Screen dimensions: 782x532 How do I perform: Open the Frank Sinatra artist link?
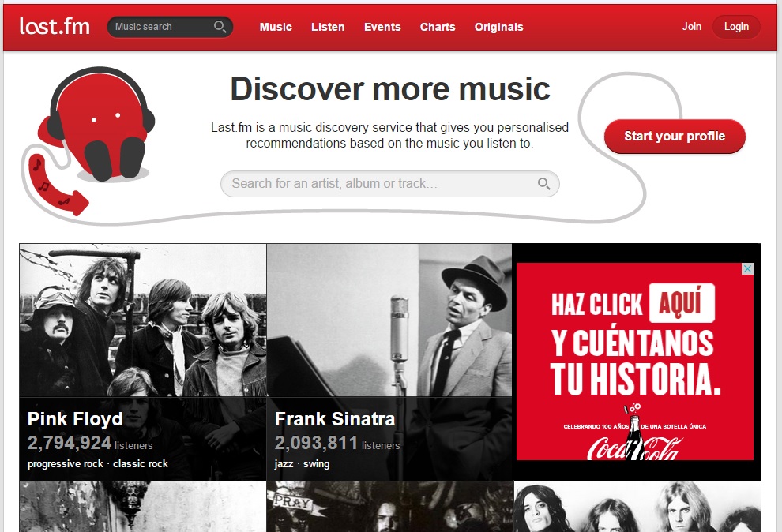coord(335,419)
